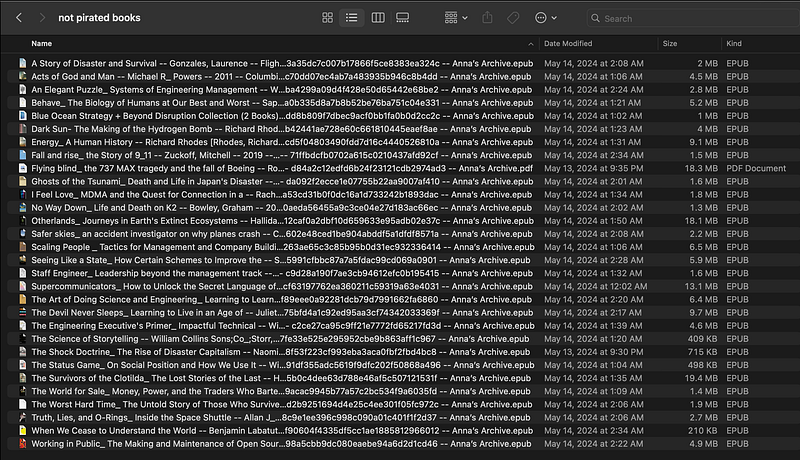Click the Share toolbar icon
This screenshot has height=460, width=800.
(x=487, y=18)
